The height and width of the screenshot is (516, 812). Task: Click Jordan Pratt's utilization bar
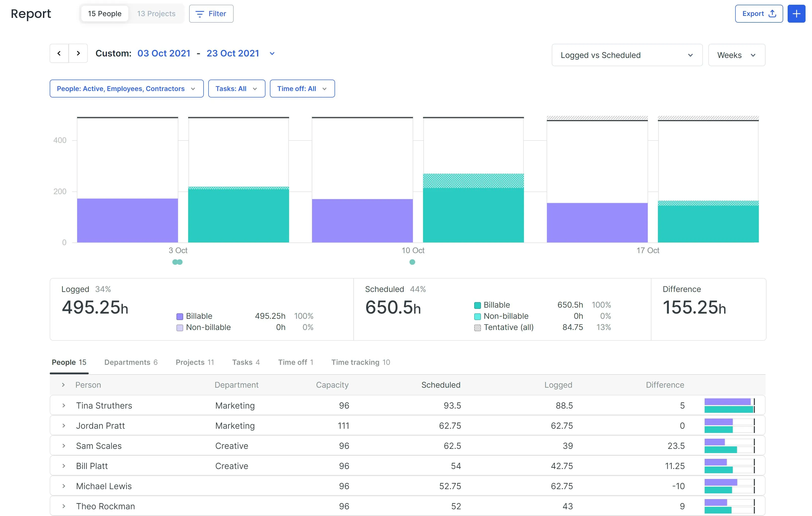coord(730,425)
